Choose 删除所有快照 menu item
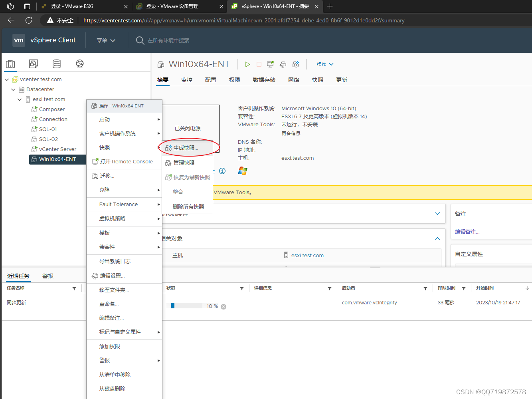 [x=187, y=206]
